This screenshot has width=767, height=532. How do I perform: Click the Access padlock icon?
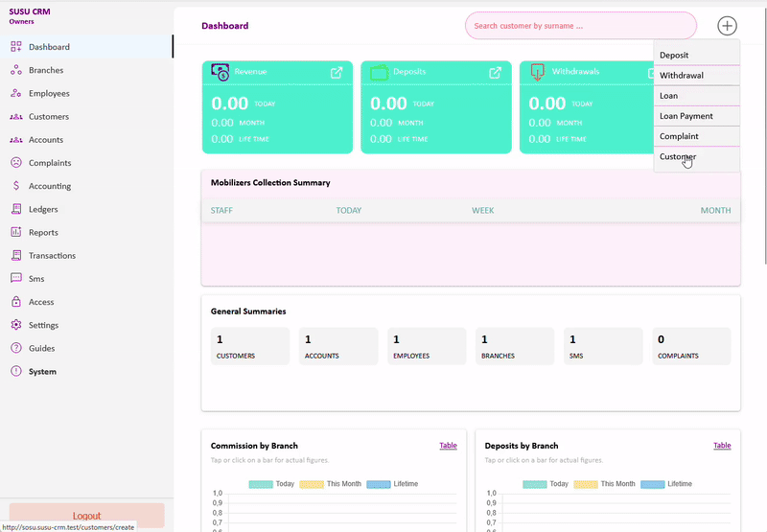point(15,302)
